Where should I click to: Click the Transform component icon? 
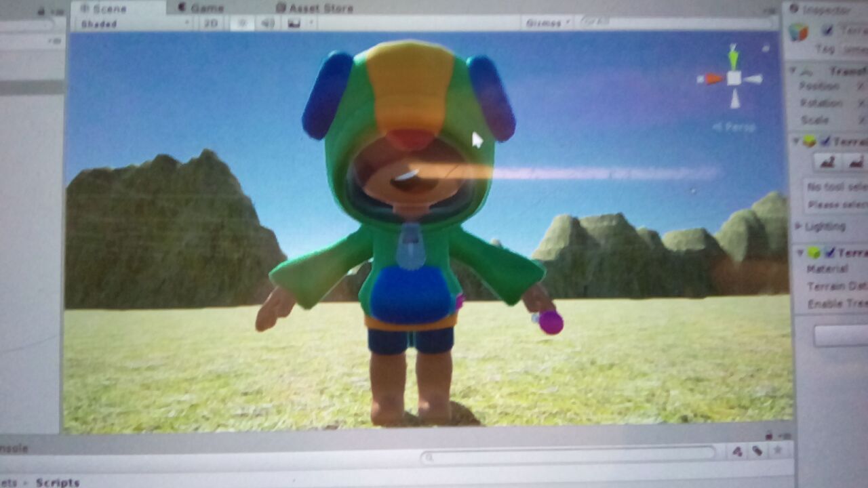click(807, 70)
